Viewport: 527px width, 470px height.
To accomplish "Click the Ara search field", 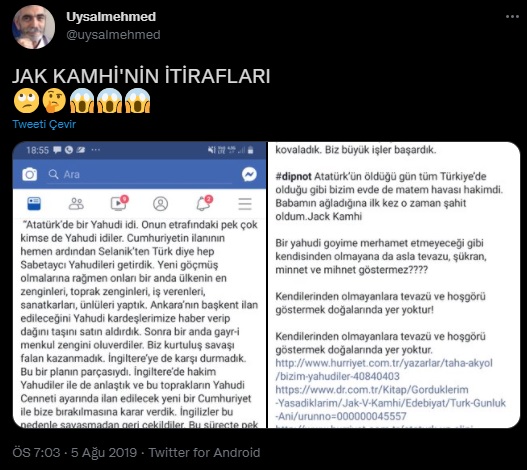I will click(139, 174).
